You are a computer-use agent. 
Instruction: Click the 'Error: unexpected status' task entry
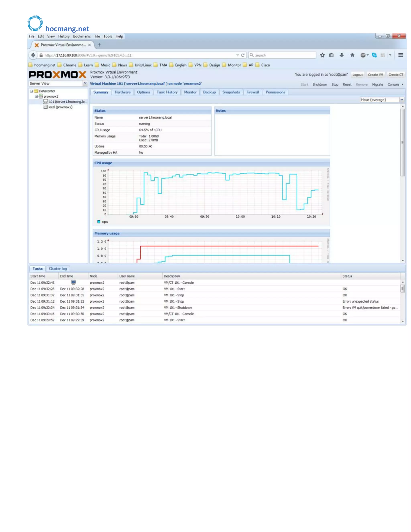point(360,301)
